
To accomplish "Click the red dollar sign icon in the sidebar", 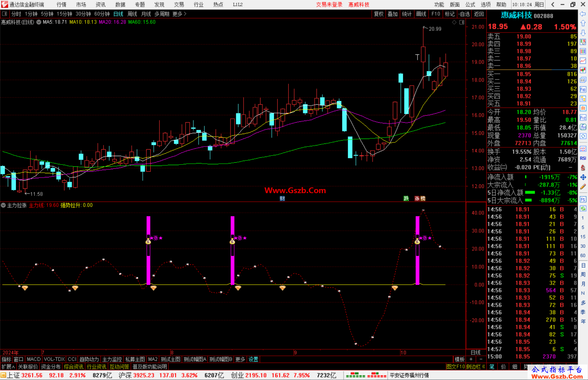I will tap(583, 168).
